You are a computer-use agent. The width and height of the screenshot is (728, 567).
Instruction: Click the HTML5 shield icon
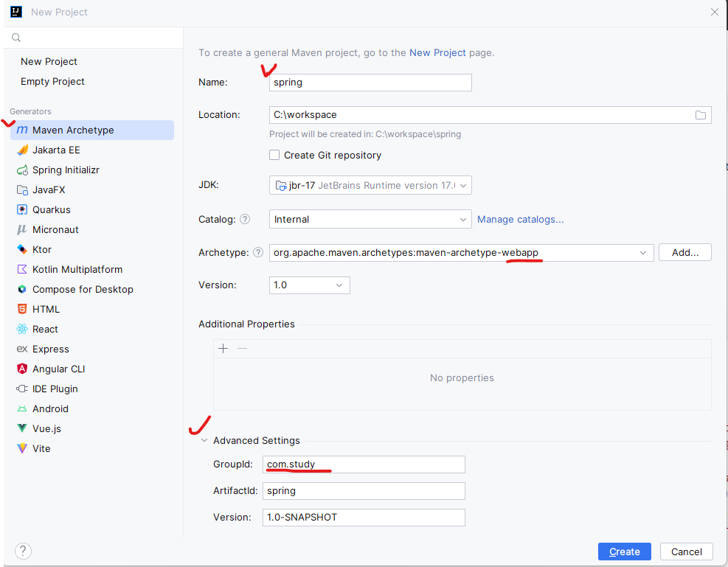pyautogui.click(x=22, y=309)
